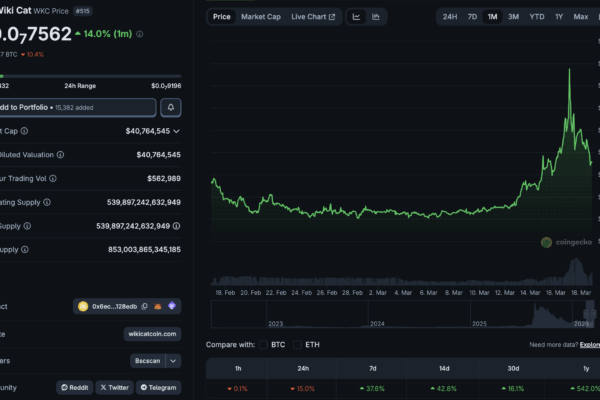
Task: Enable BTC comparison checkbox
Action: coord(263,344)
